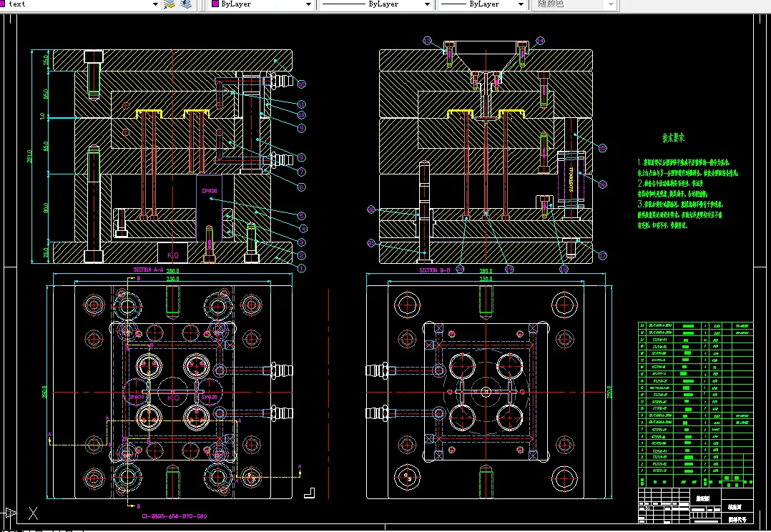
Task: Open the linetype ByLayer dropdown
Action: pyautogui.click(x=428, y=4)
